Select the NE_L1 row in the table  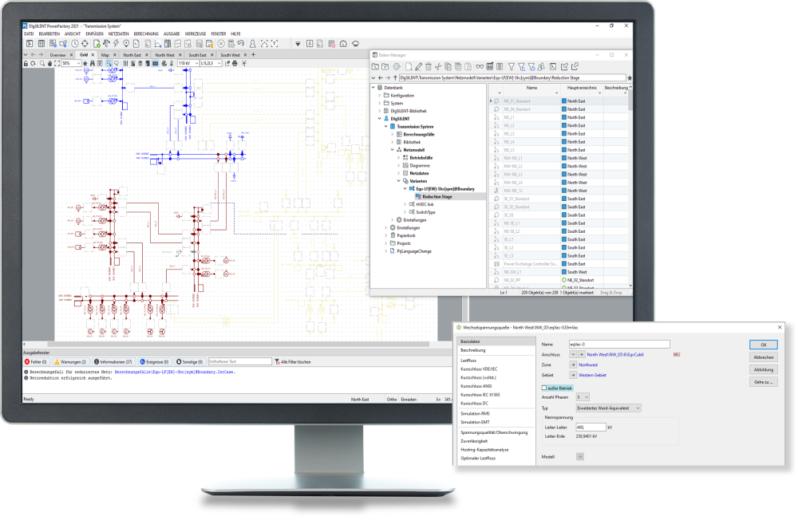pos(559,117)
